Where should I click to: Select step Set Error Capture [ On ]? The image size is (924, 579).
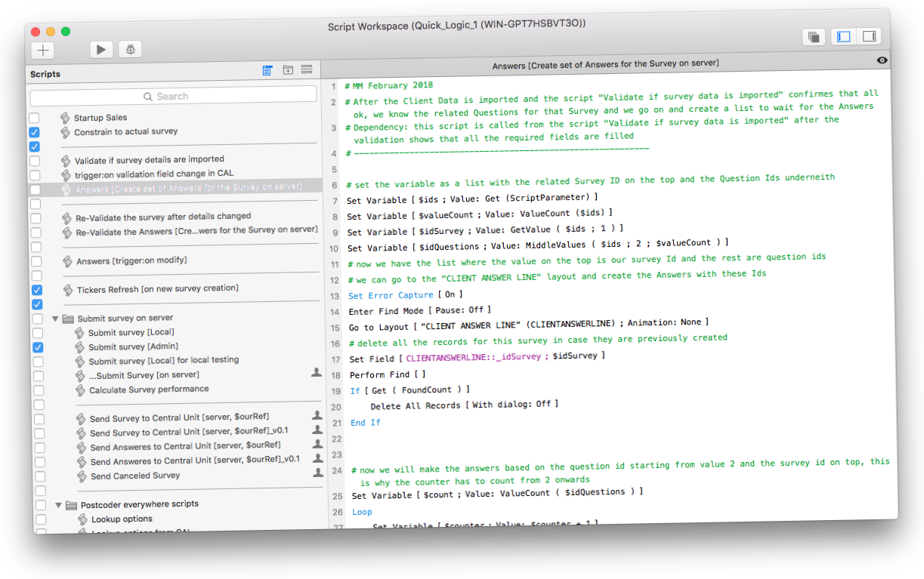[x=405, y=294]
